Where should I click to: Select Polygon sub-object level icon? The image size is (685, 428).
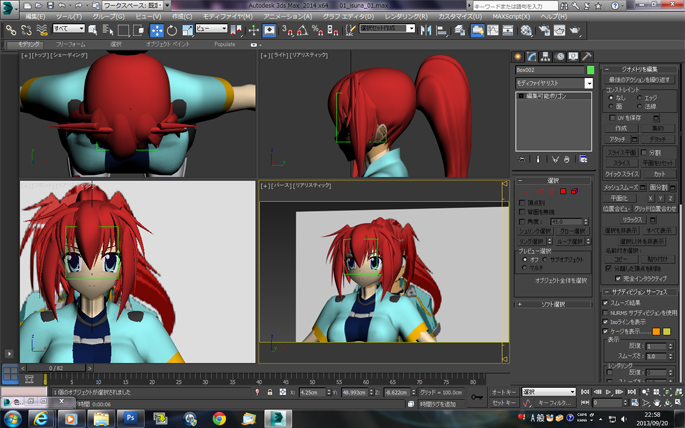pyautogui.click(x=563, y=191)
